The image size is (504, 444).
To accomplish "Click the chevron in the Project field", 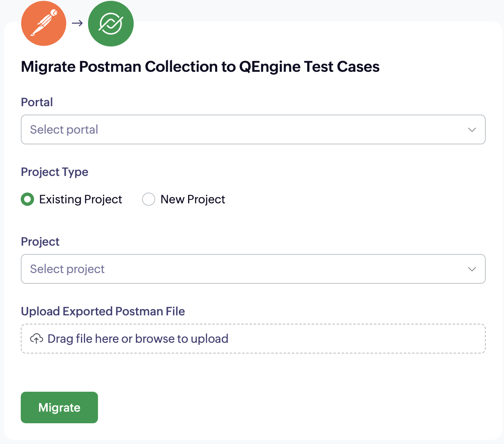I will [472, 269].
